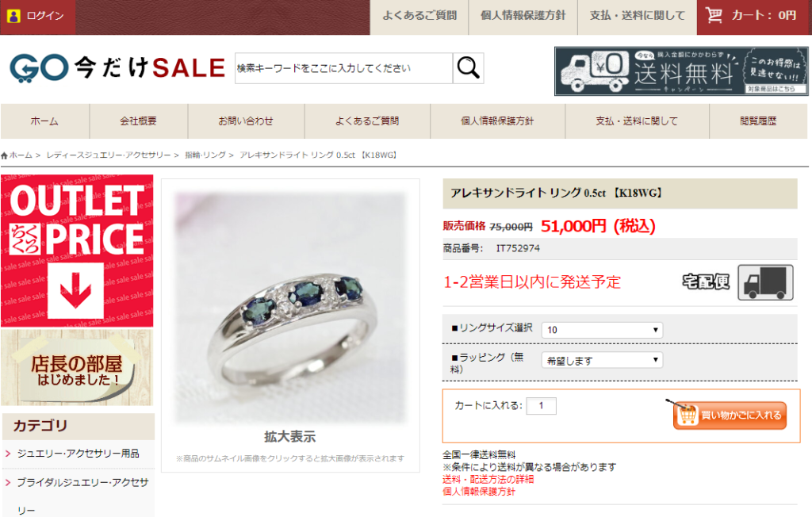Viewport: 812px width, 517px height.
Task: Open the ring size dropdown
Action: [602, 330]
